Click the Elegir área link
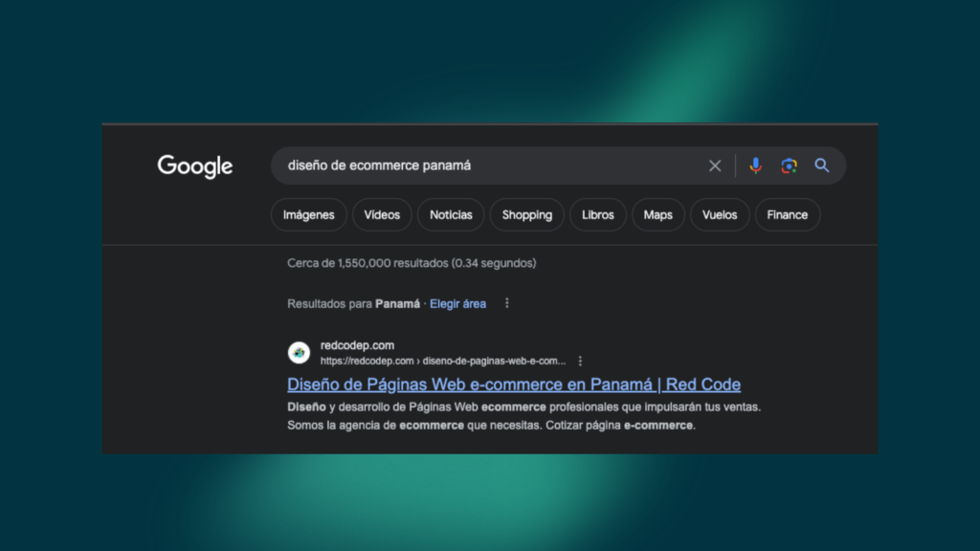Screen dimensions: 980x551 457,302
